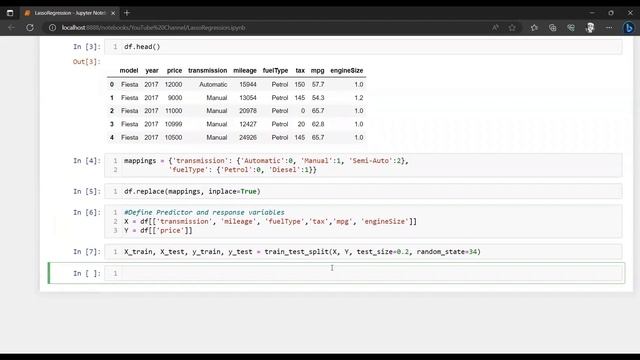
Task: Restore down the browser window
Action: (x=611, y=13)
